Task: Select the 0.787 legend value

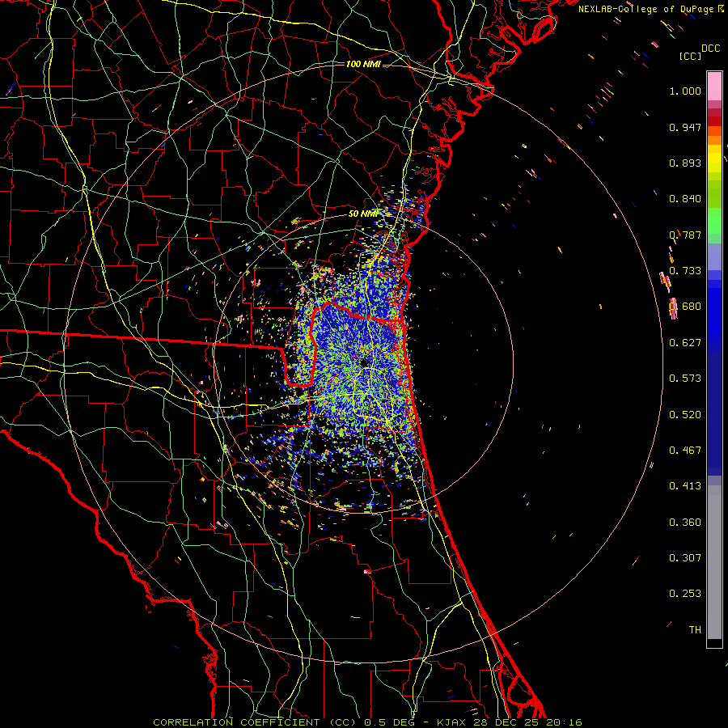Action: point(685,235)
